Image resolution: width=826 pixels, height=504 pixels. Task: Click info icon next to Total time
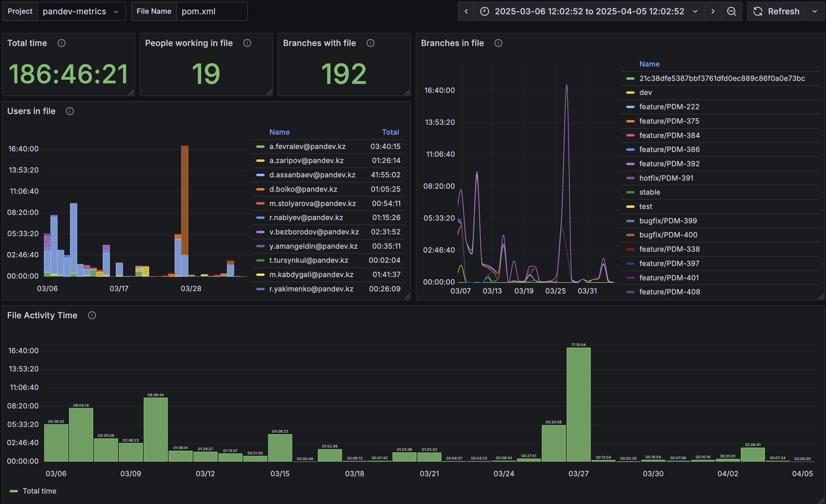tap(61, 43)
